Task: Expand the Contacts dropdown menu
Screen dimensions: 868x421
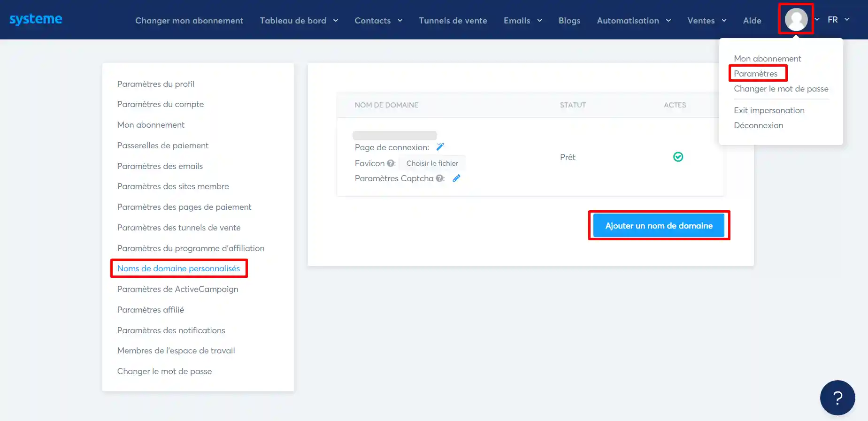Action: tap(378, 21)
